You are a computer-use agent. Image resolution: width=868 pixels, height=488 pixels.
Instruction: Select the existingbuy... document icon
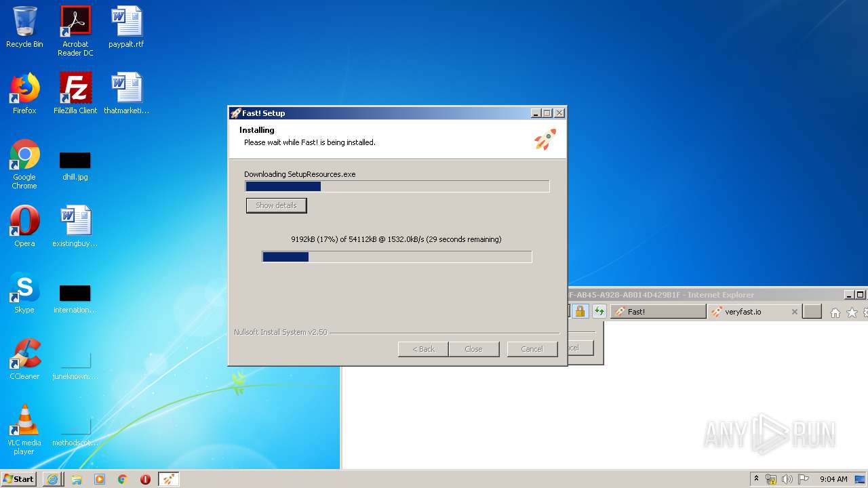coord(75,226)
